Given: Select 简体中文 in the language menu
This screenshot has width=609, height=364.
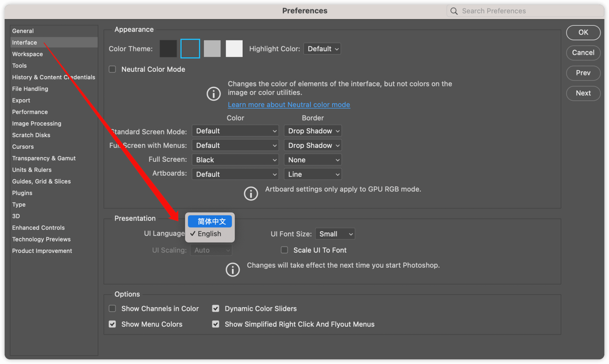Looking at the screenshot, I should [210, 221].
